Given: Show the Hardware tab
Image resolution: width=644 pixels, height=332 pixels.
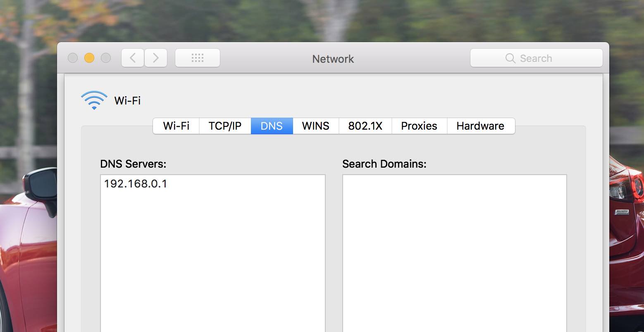Looking at the screenshot, I should 480,126.
